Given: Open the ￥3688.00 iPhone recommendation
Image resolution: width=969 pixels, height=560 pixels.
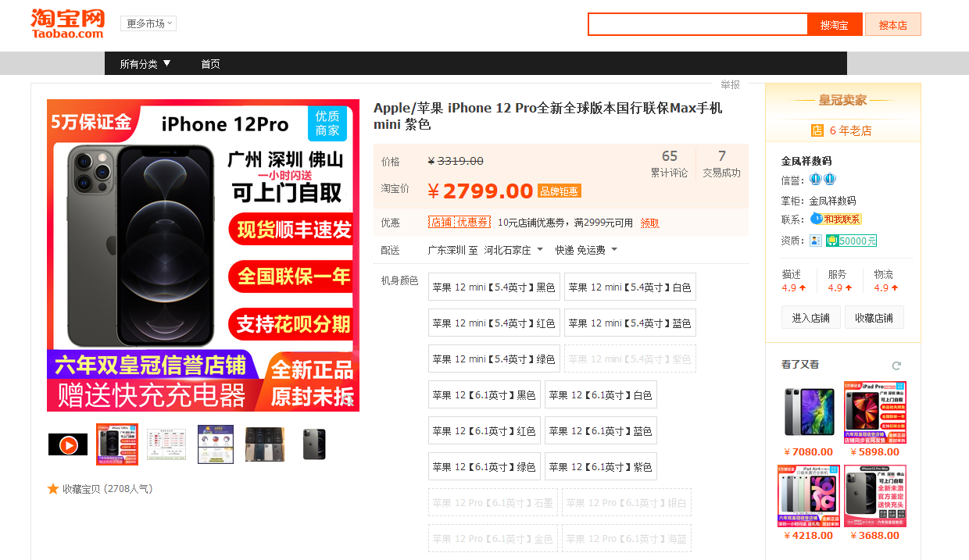Looking at the screenshot, I should click(874, 496).
